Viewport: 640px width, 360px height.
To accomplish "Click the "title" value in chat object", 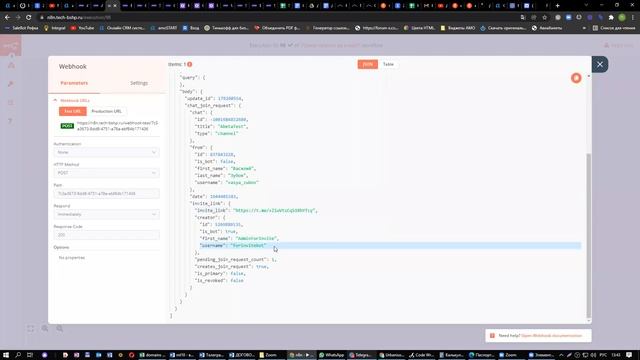I will [233, 127].
